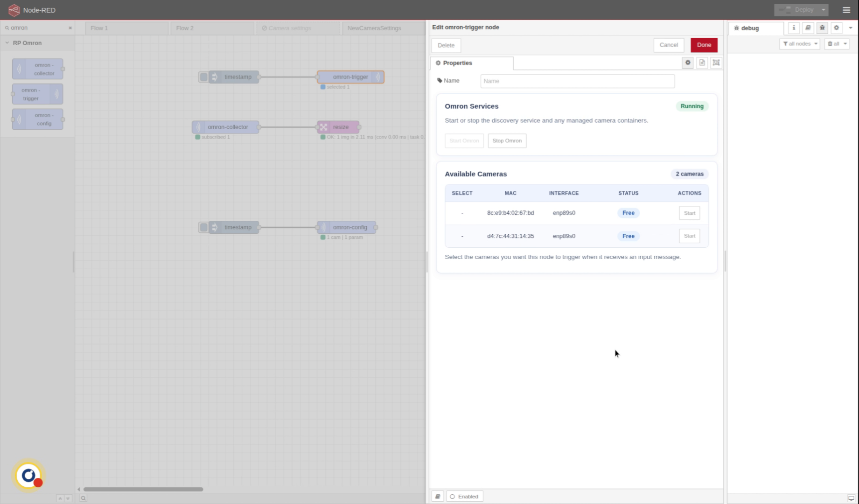The image size is (859, 504).
Task: Expand the Deploy options dropdown arrow
Action: click(x=823, y=10)
